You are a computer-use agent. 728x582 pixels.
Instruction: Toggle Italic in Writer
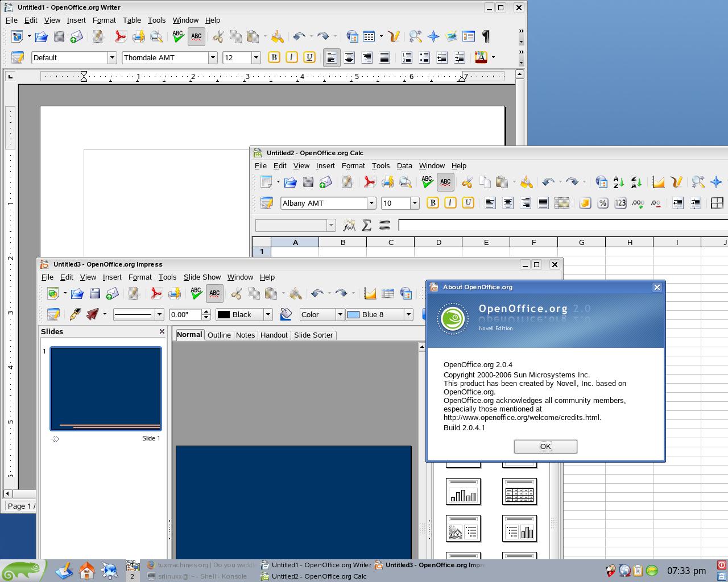292,57
